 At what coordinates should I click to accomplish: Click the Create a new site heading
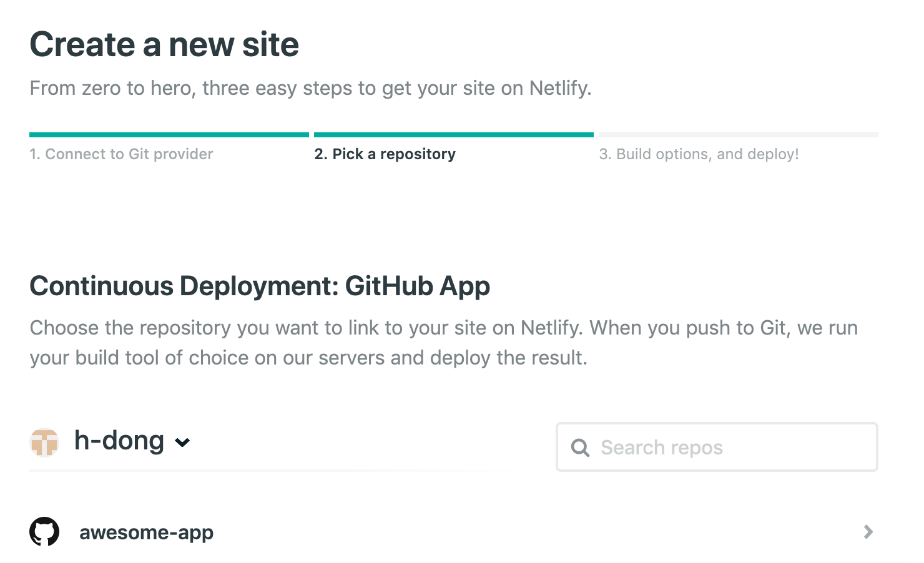click(x=164, y=45)
